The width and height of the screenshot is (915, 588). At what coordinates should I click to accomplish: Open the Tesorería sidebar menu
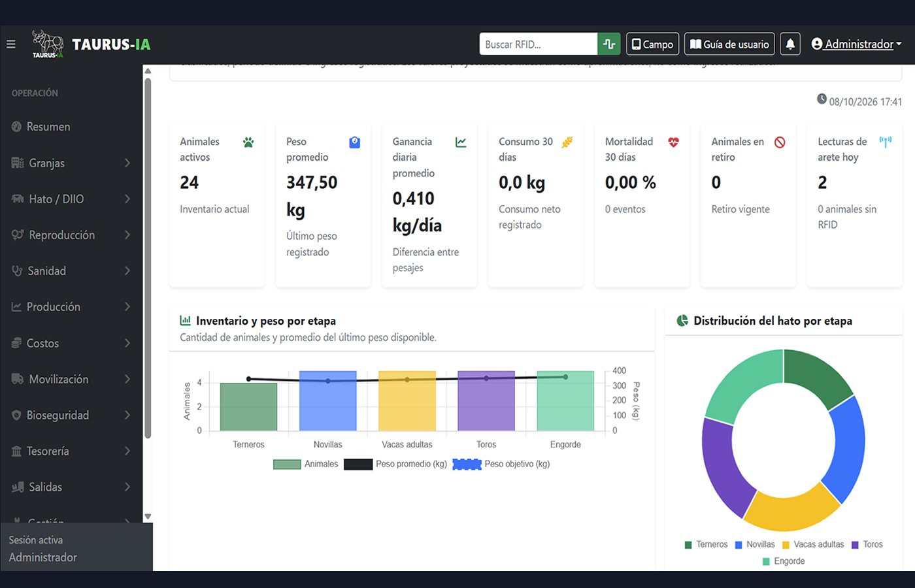point(71,451)
